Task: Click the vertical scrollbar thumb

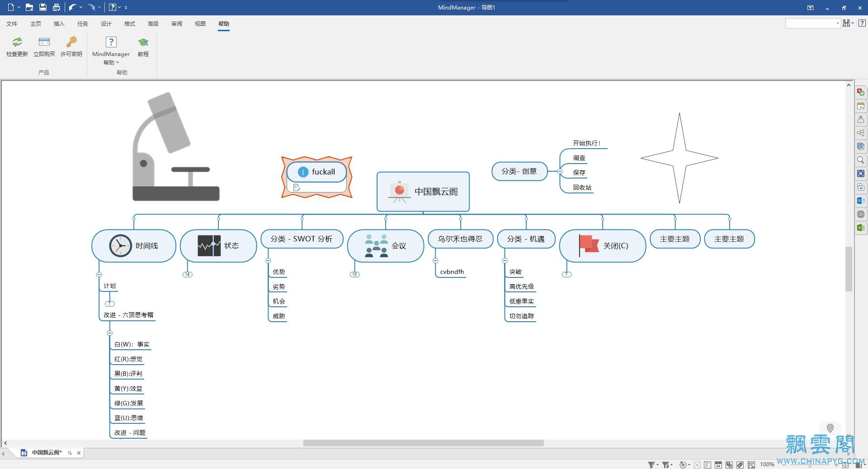Action: tap(849, 269)
